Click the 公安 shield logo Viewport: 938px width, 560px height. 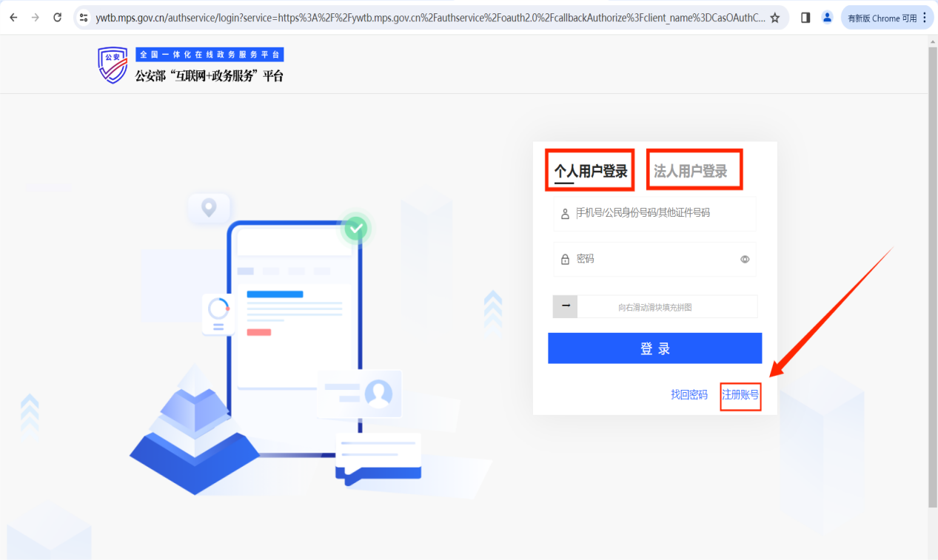coord(112,64)
